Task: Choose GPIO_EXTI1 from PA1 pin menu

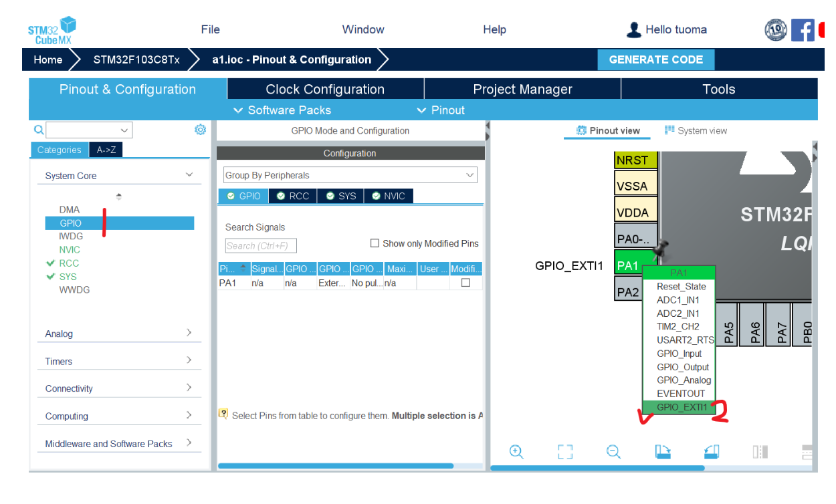Action: point(679,406)
